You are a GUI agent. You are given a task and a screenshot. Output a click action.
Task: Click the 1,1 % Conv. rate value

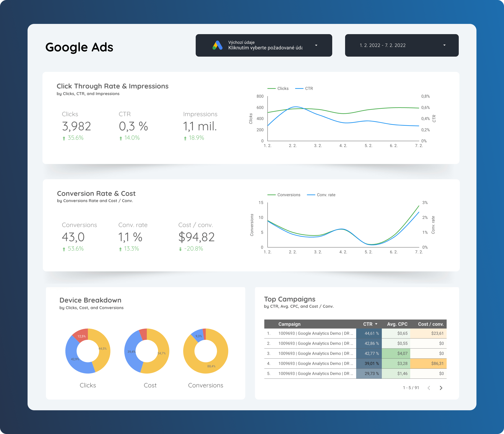click(x=130, y=237)
